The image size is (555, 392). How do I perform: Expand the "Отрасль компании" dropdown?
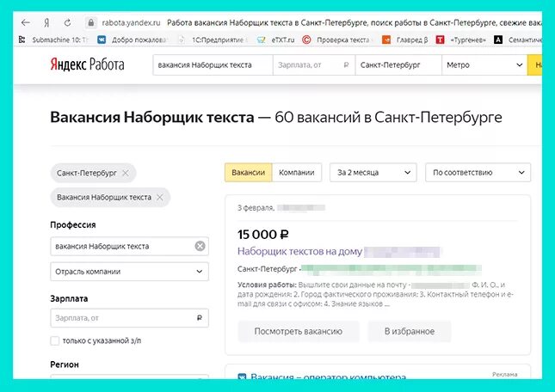[129, 272]
